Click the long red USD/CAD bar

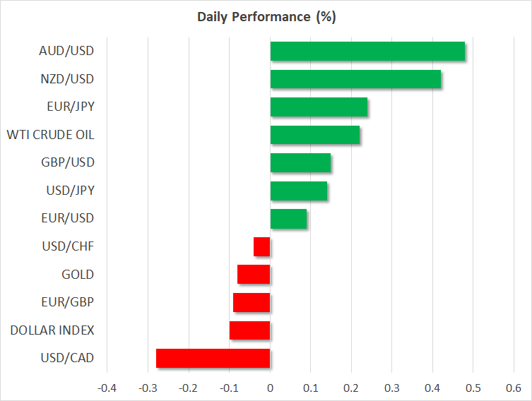[x=213, y=358]
